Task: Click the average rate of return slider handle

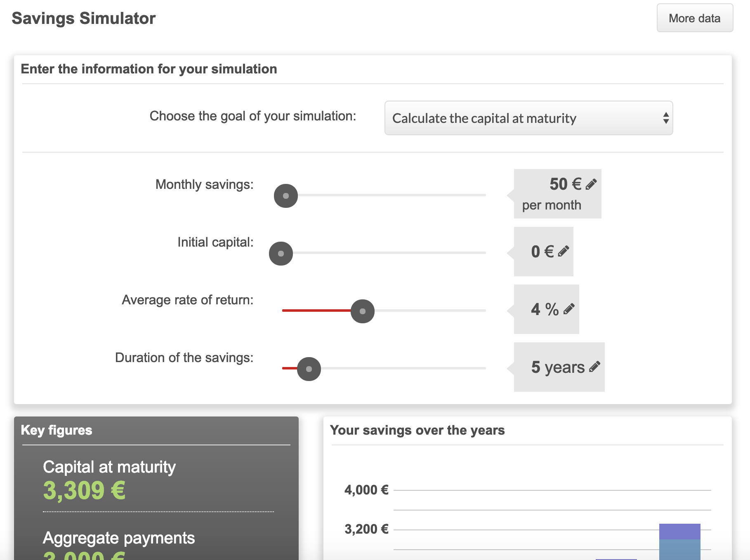Action: coord(362,311)
